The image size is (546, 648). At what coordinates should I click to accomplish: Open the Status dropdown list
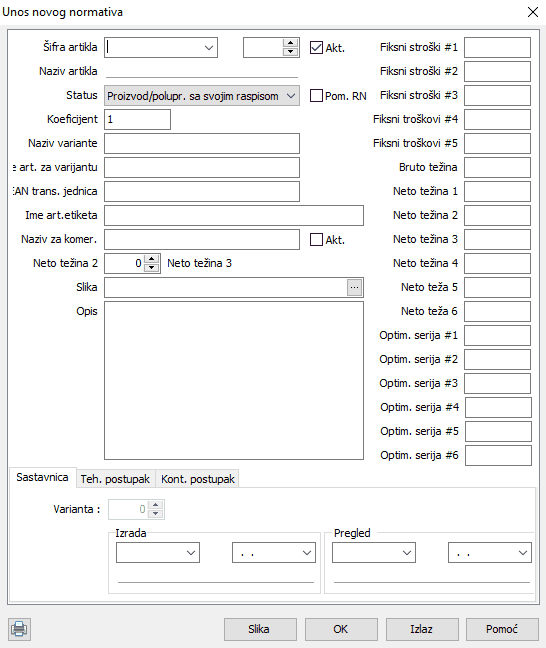[x=291, y=96]
